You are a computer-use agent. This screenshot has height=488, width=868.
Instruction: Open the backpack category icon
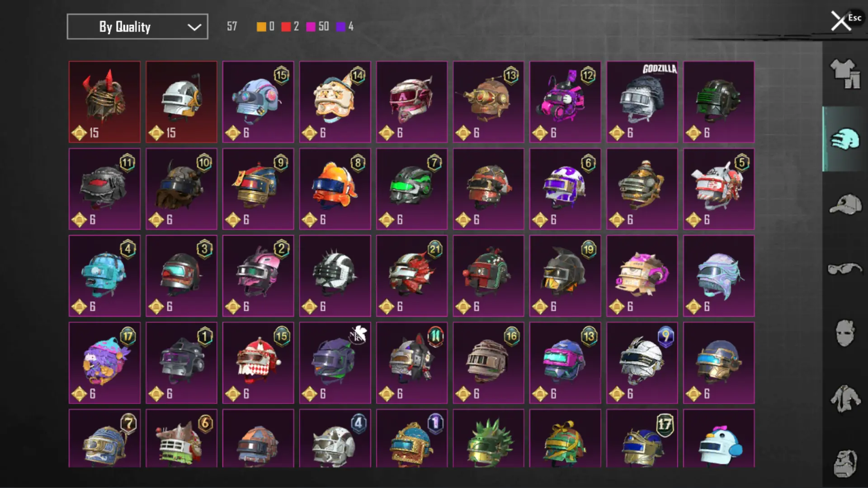click(844, 463)
